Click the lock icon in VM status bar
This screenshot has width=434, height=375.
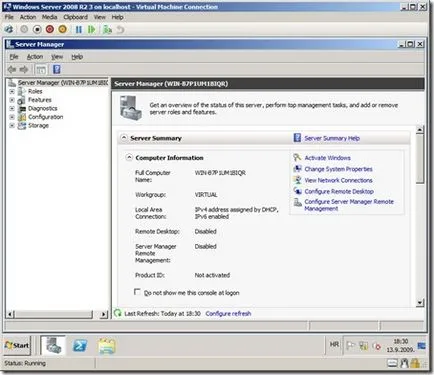point(415,363)
